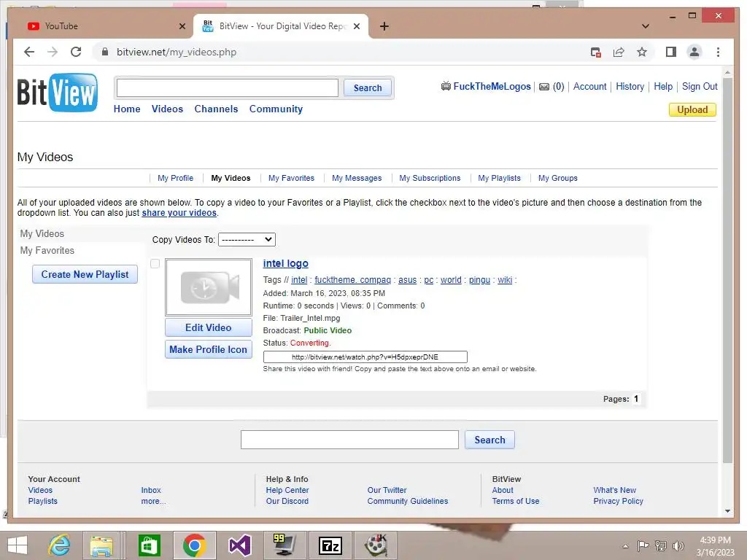Go to Home in navigation
Viewport: 747px width, 560px height.
point(127,109)
